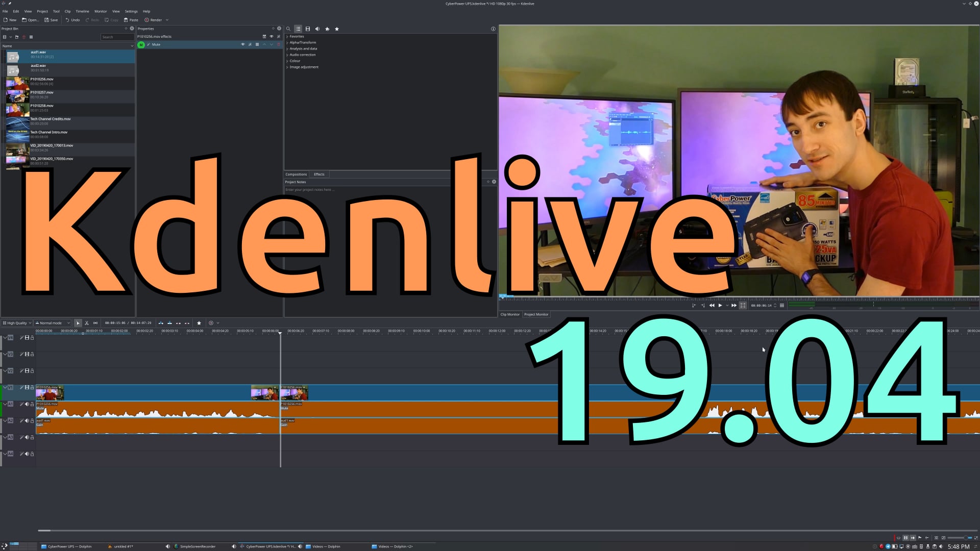
Task: Open the File menu
Action: (x=5, y=11)
